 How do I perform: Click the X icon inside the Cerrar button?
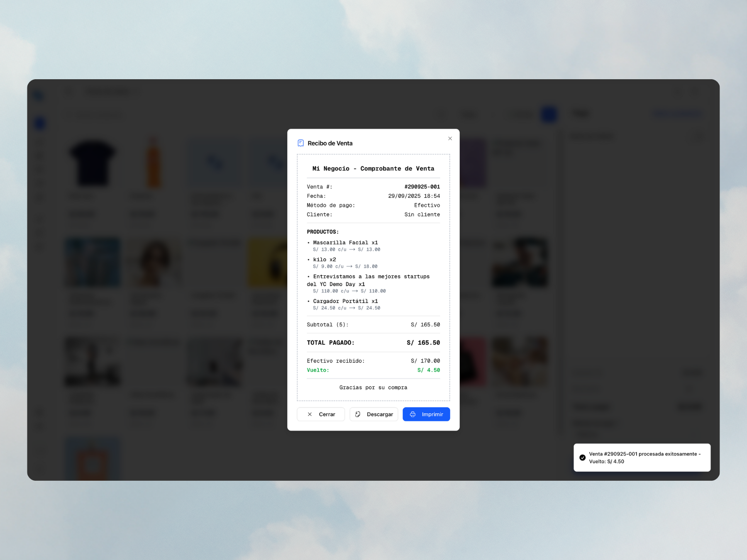(x=310, y=414)
